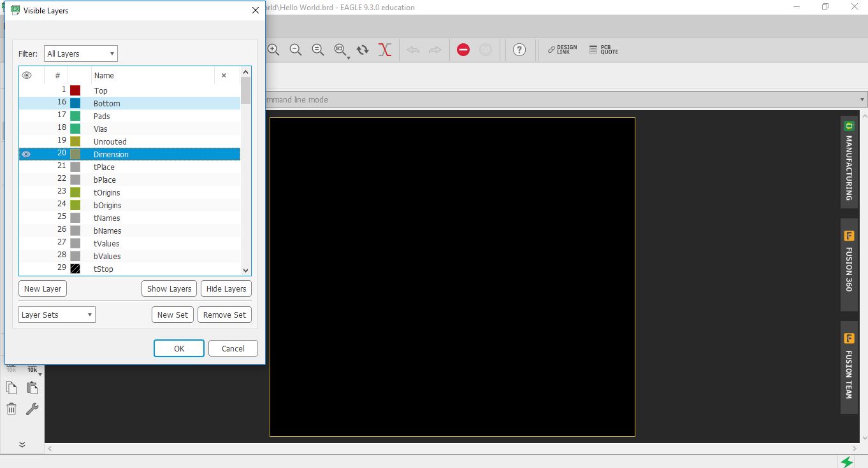Image resolution: width=868 pixels, height=468 pixels.
Task: Click the red stop command icon
Action: pyautogui.click(x=463, y=50)
